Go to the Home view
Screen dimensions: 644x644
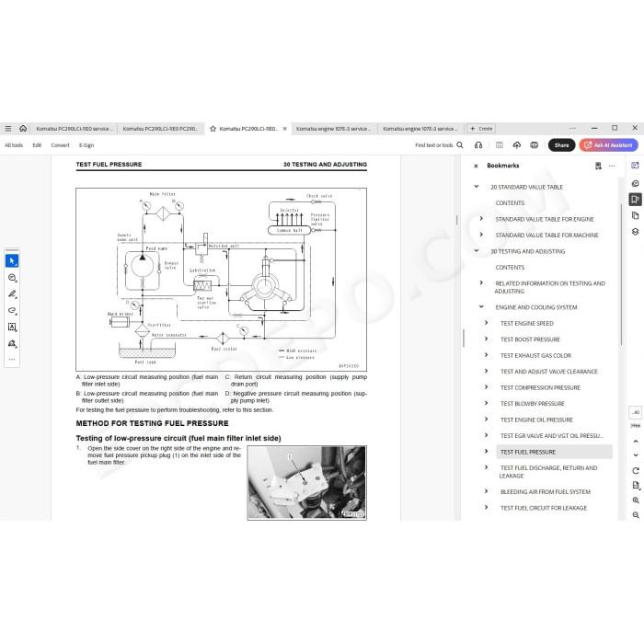23,129
